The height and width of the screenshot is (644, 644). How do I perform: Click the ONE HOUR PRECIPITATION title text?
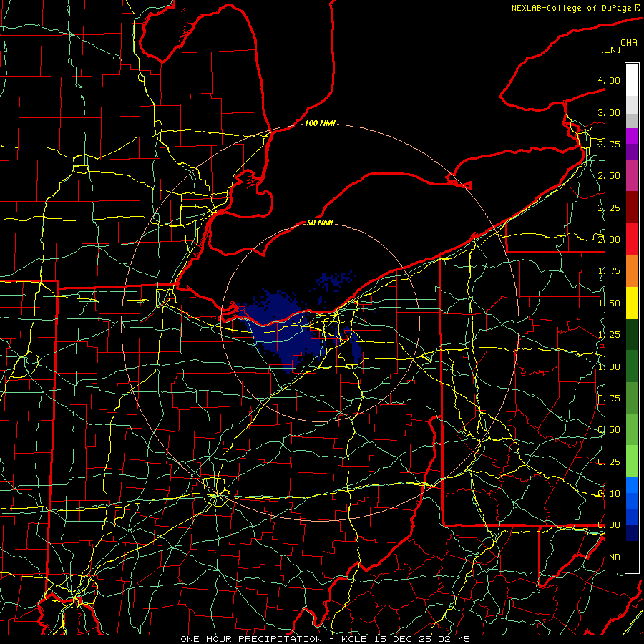click(x=251, y=639)
